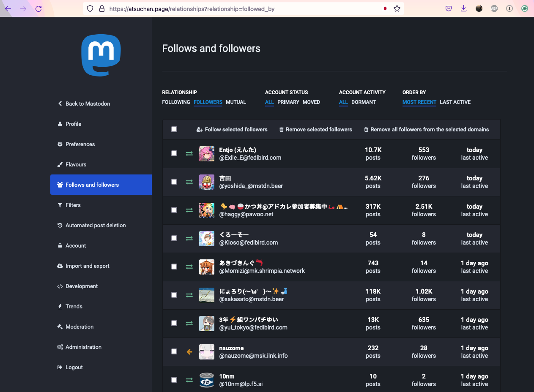
Task: Filter relationships by Mutual
Action: point(236,102)
